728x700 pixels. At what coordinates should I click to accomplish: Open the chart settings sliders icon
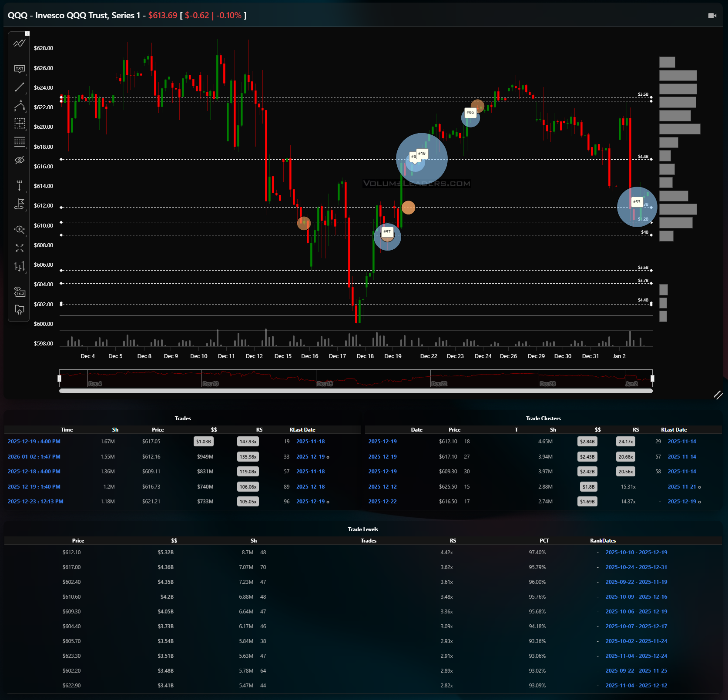coord(20,266)
